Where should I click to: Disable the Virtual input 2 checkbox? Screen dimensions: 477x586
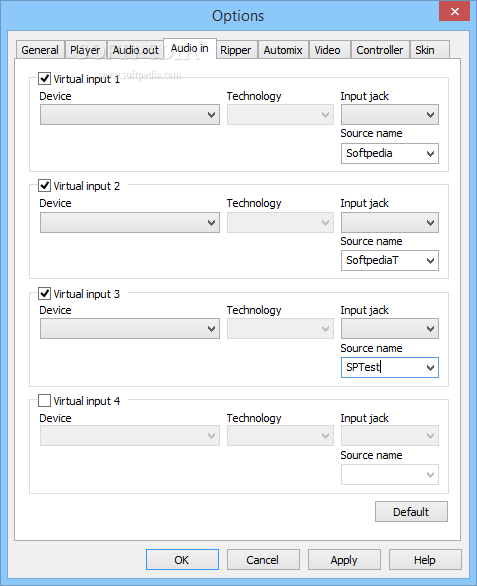44,185
